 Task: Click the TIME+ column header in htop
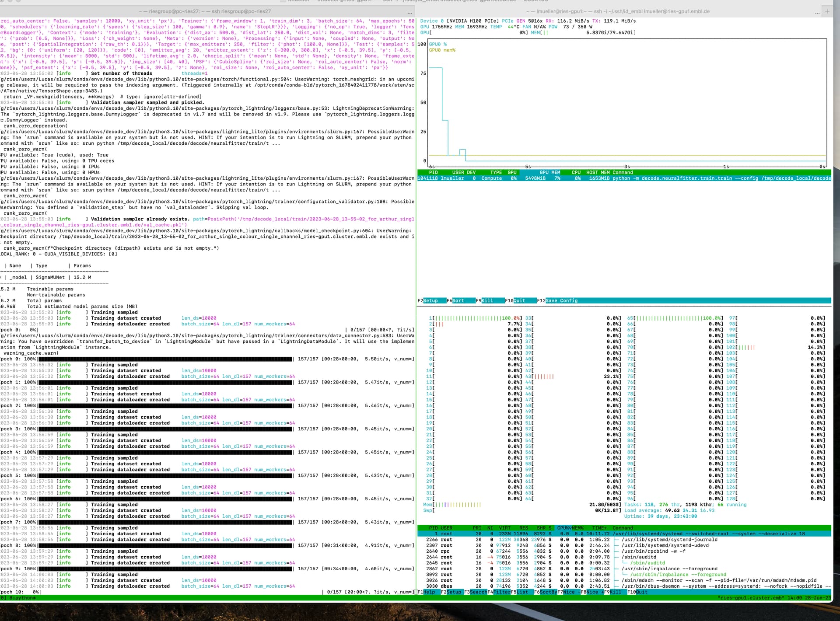(x=600, y=528)
